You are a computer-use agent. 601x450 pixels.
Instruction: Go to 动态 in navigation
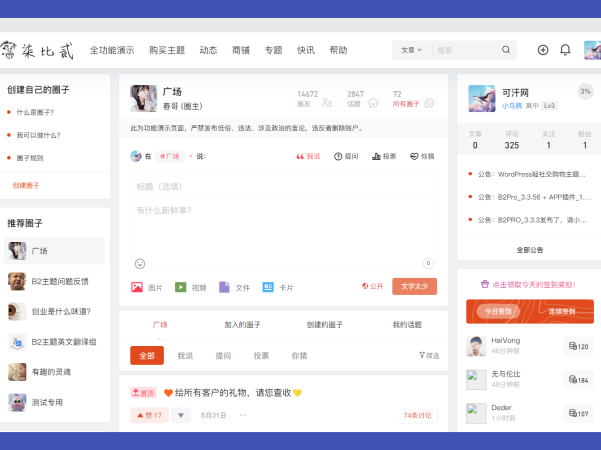click(208, 50)
